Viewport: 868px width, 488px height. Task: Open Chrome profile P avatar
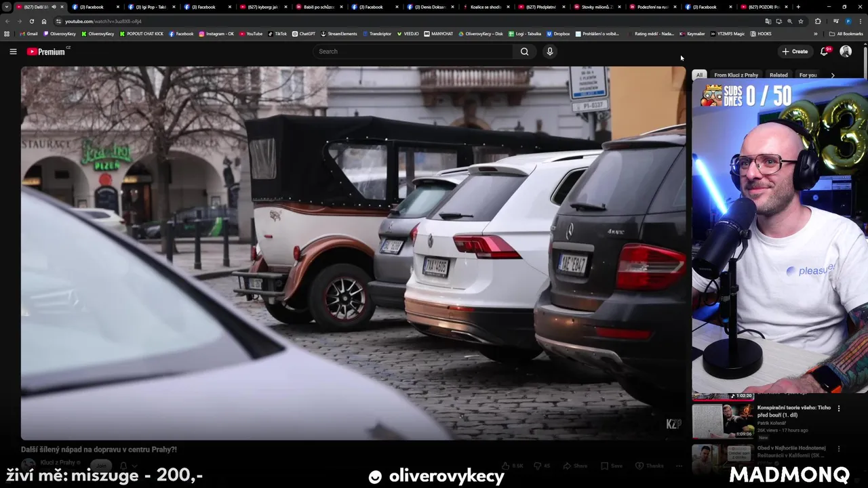(848, 21)
